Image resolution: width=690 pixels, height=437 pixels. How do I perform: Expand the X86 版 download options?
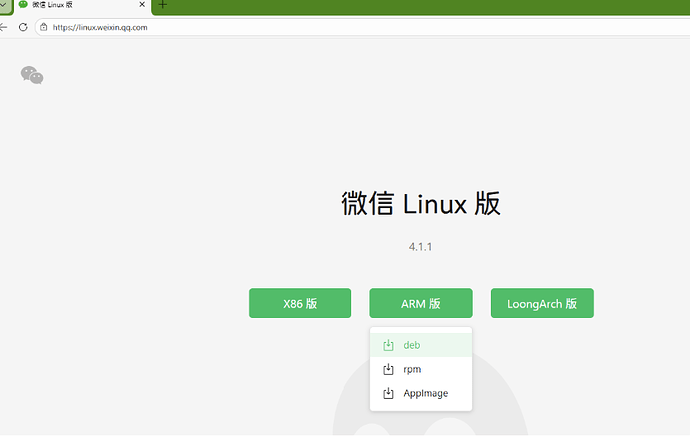pyautogui.click(x=300, y=303)
